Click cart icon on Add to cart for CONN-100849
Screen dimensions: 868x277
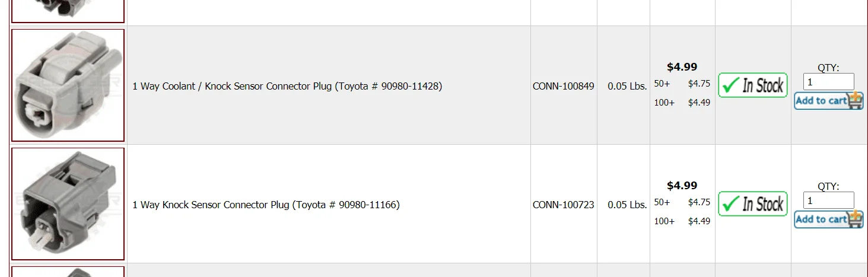click(856, 100)
